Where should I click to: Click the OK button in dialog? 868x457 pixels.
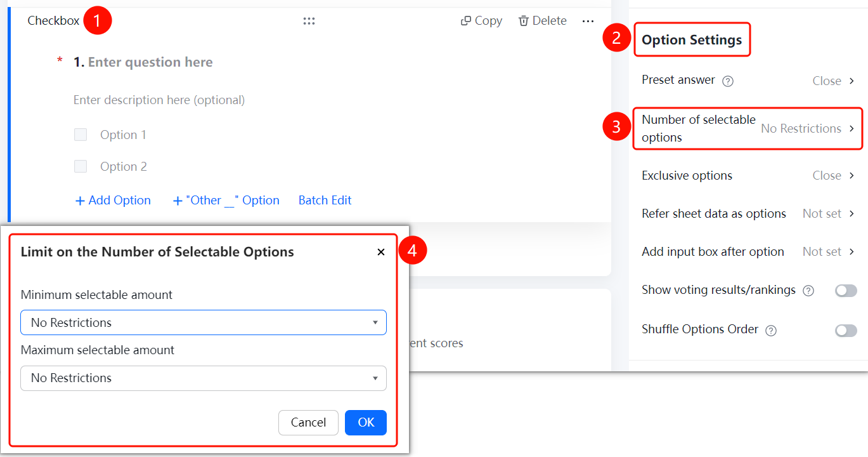[x=366, y=423]
